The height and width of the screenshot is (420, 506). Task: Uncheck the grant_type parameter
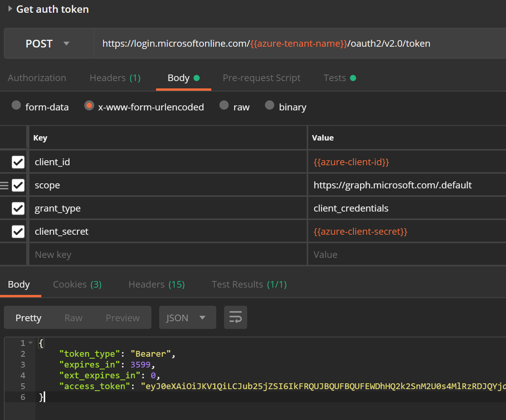(18, 208)
